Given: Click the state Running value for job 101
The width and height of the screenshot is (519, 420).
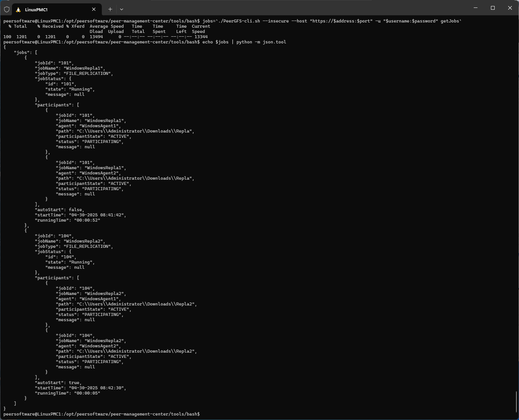Looking at the screenshot, I should [x=82, y=89].
